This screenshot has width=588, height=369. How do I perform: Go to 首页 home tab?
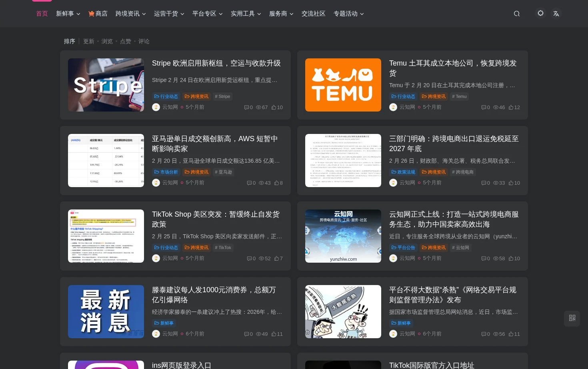point(42,14)
